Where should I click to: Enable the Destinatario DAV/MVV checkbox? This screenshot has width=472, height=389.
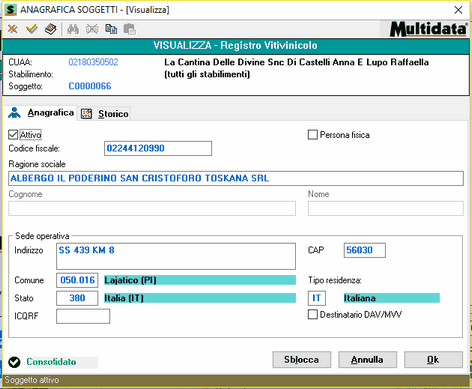[x=313, y=315]
